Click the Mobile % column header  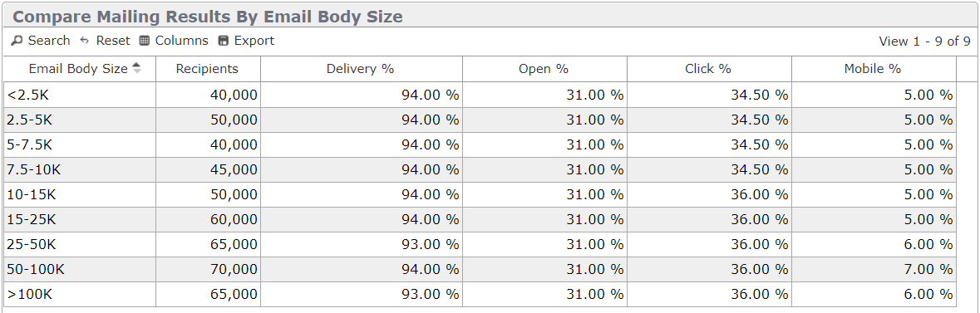coord(873,69)
